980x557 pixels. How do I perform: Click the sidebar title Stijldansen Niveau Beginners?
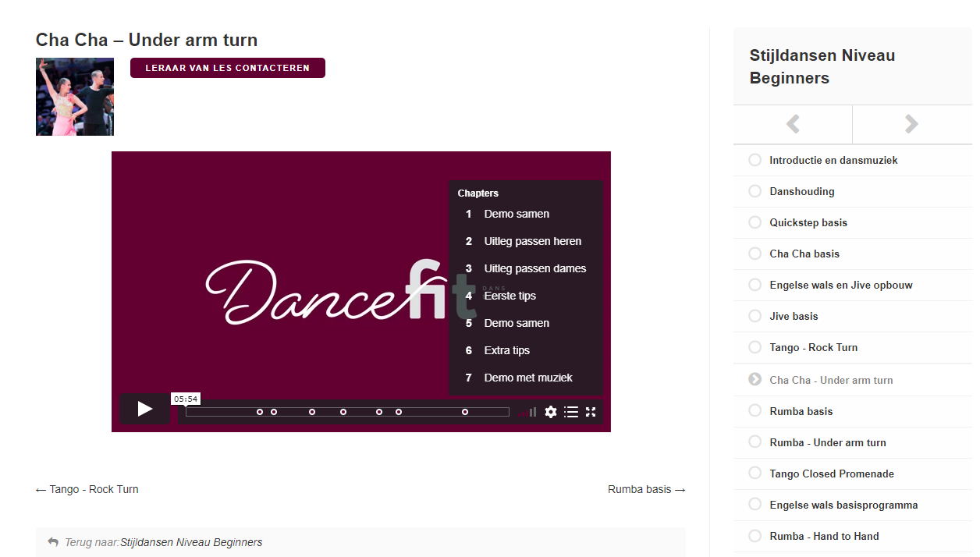(x=822, y=66)
